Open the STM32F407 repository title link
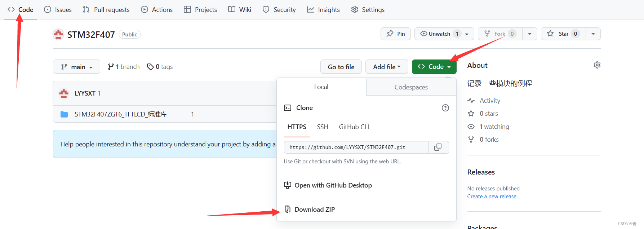The image size is (644, 229). (91, 35)
